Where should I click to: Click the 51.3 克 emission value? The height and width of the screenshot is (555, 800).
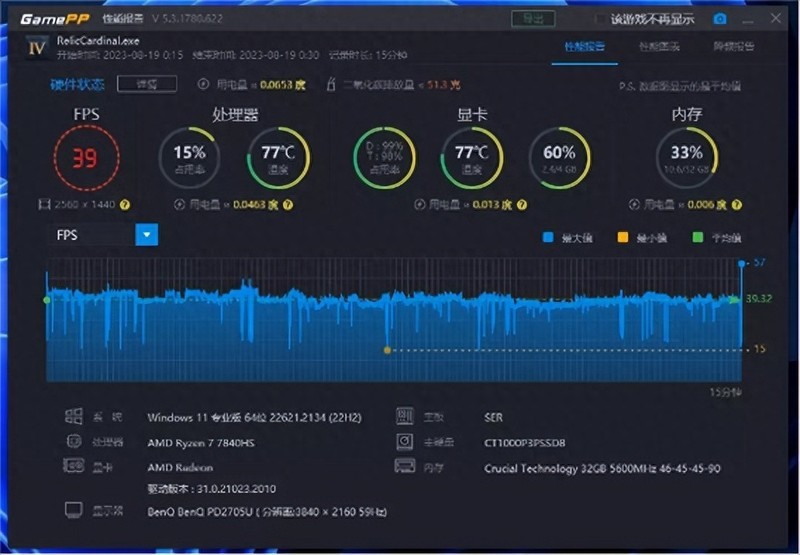(x=443, y=85)
